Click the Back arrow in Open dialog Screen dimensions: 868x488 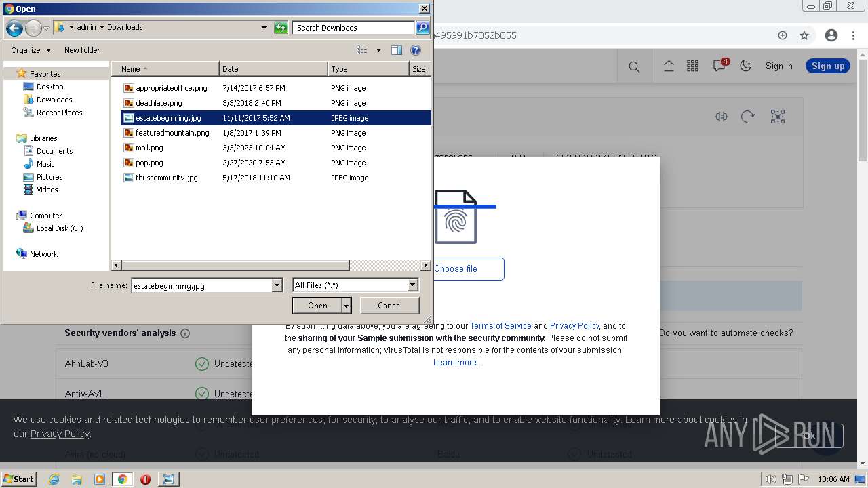[14, 28]
